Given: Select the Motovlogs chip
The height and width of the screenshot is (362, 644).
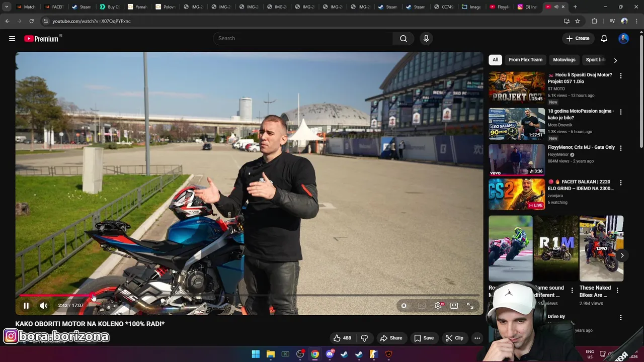Looking at the screenshot, I should tap(564, 60).
